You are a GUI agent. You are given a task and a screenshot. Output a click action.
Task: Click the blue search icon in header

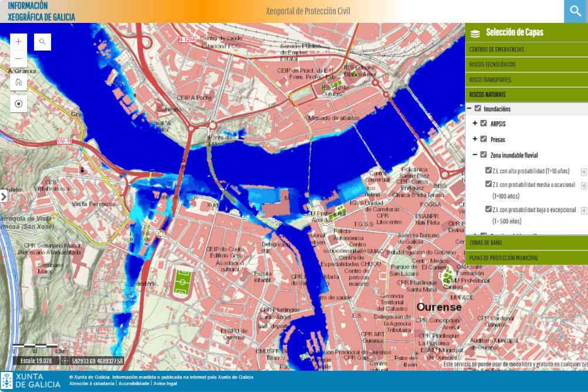click(576, 11)
